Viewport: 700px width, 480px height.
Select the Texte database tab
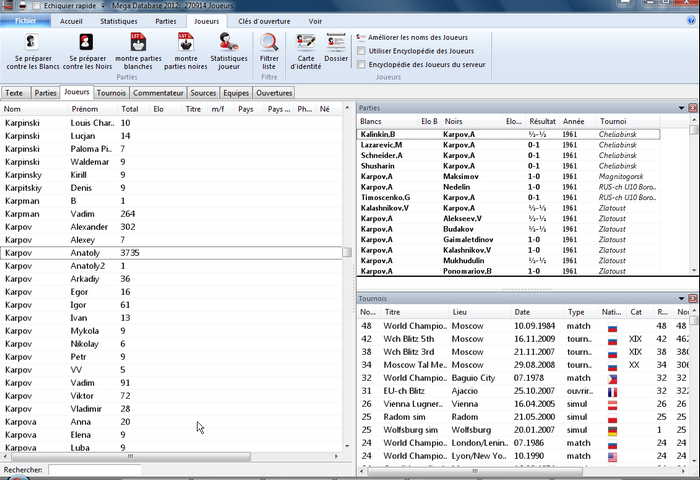point(14,93)
